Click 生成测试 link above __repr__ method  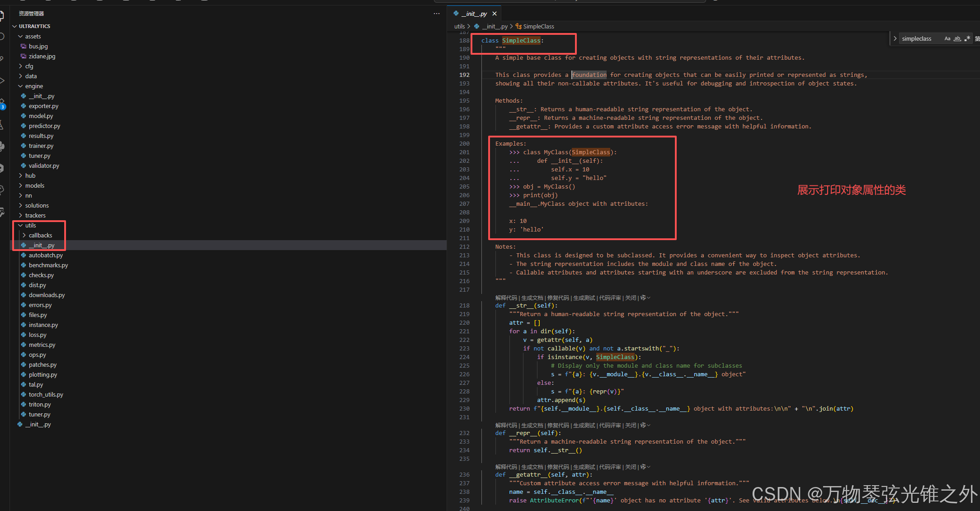click(x=584, y=425)
